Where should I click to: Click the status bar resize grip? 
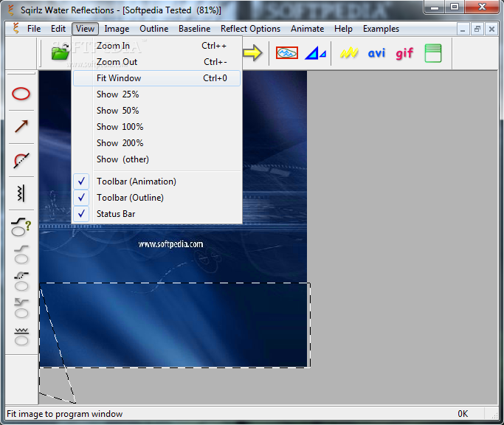(494, 415)
